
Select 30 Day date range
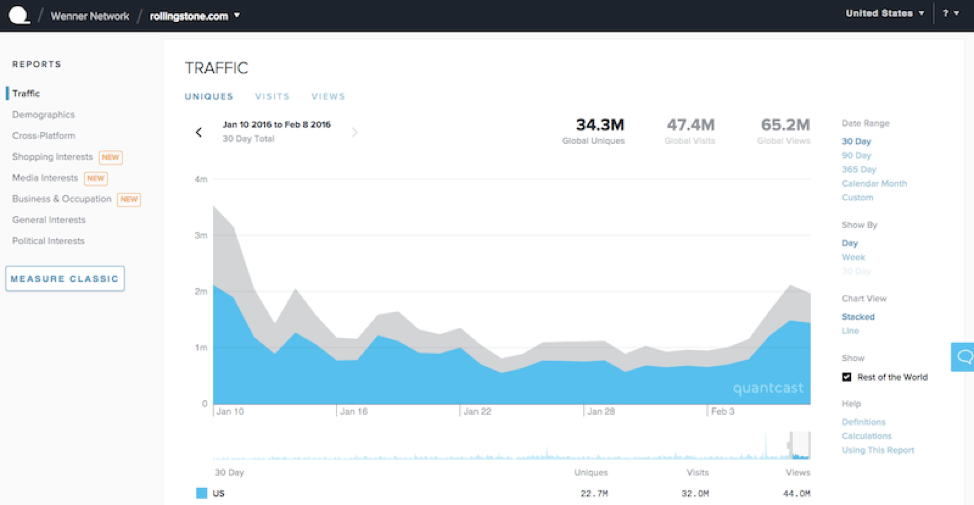coord(857,142)
